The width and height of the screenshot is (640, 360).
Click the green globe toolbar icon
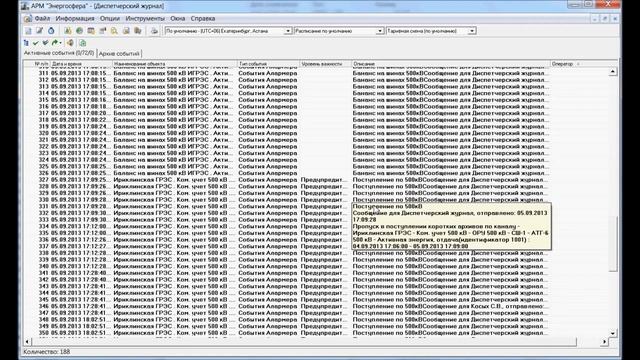pos(79,31)
